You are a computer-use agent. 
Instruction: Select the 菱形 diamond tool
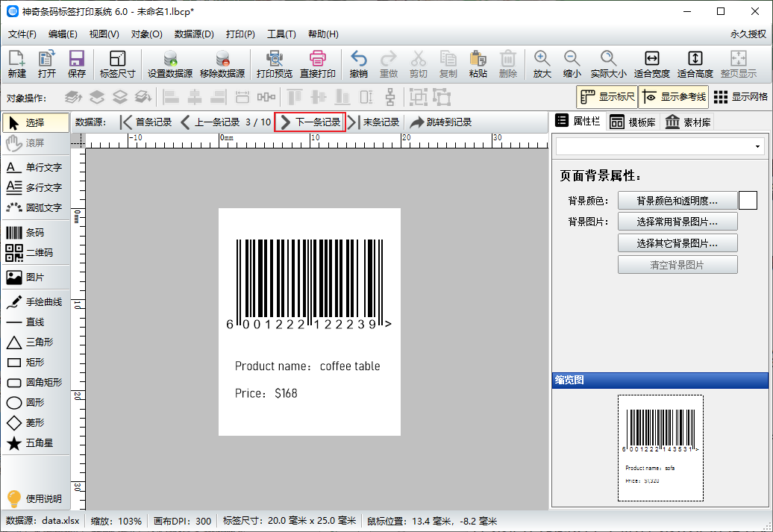pyautogui.click(x=34, y=423)
